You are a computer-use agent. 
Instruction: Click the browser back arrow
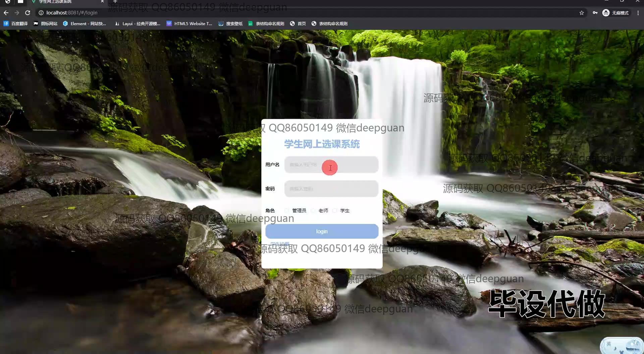6,13
